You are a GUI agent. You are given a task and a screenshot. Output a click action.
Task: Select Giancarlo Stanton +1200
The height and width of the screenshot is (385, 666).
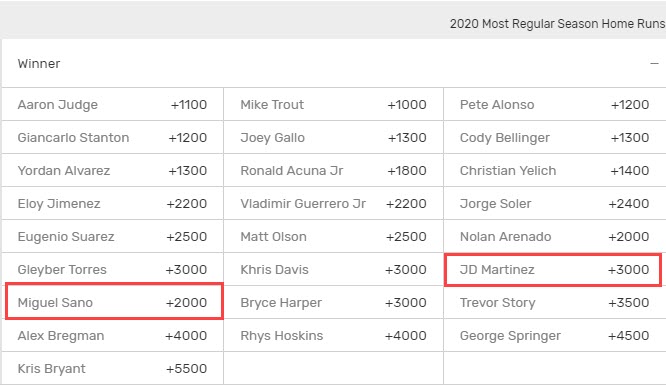[x=113, y=138]
